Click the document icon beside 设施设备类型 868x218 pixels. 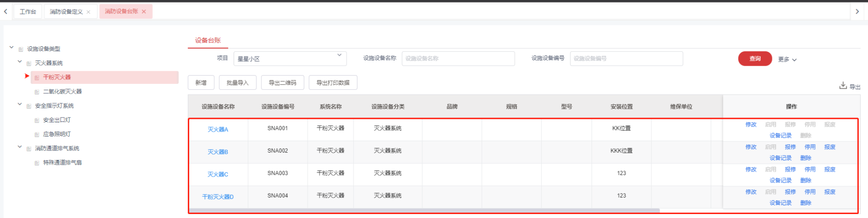coord(21,49)
